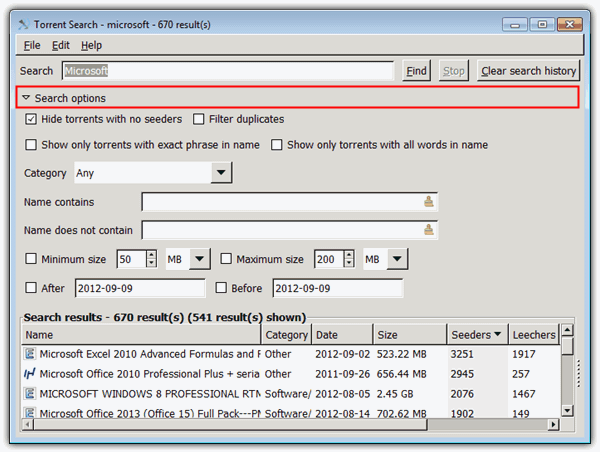Click the Search text field
The height and width of the screenshot is (452, 600).
(x=228, y=71)
